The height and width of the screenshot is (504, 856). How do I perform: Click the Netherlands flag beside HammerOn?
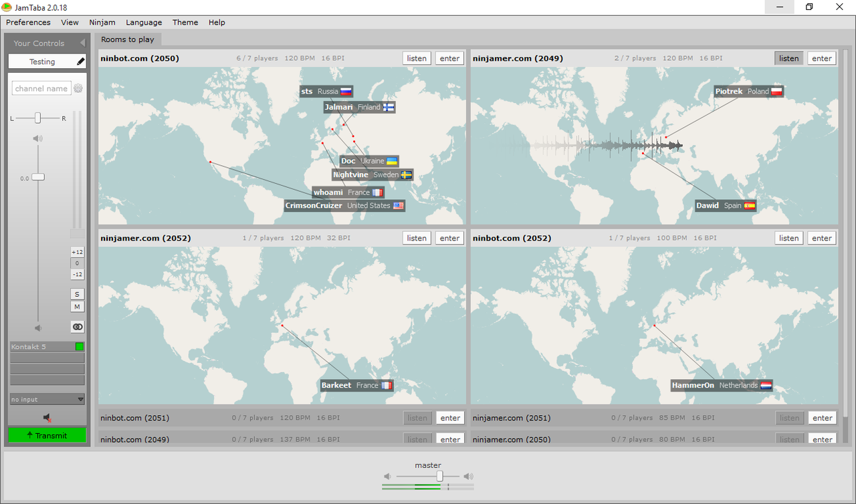(766, 386)
